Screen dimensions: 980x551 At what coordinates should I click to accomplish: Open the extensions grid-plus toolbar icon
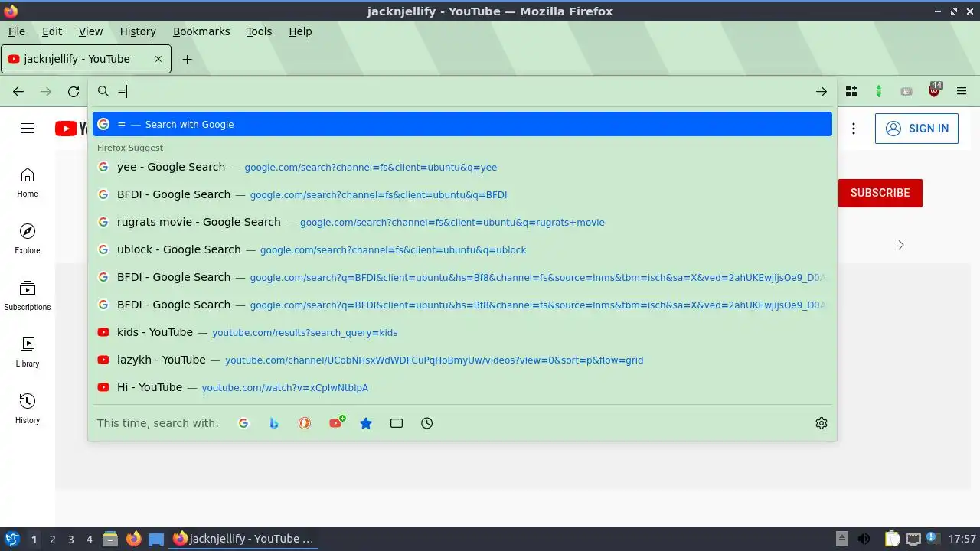[851, 92]
